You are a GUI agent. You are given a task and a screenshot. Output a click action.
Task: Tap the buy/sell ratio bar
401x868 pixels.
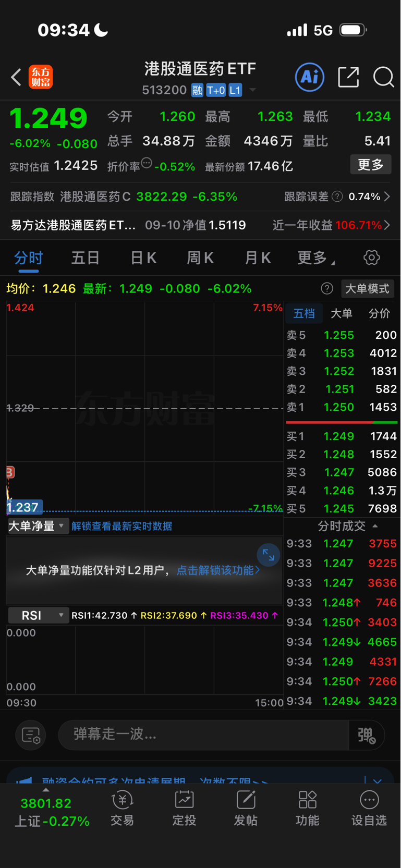click(342, 422)
